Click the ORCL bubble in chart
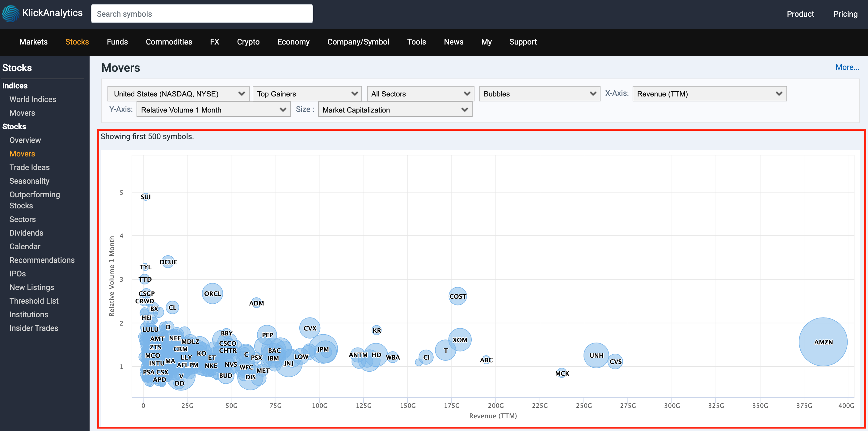The width and height of the screenshot is (868, 431). (212, 293)
